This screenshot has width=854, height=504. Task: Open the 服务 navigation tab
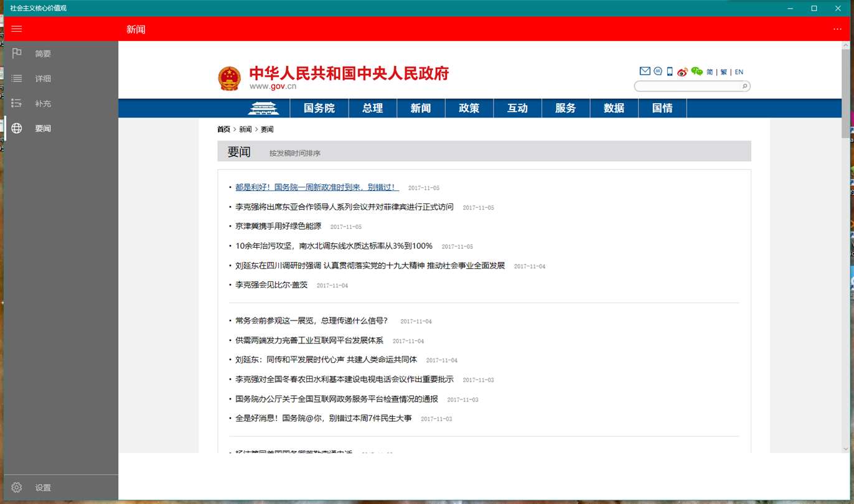(x=566, y=108)
